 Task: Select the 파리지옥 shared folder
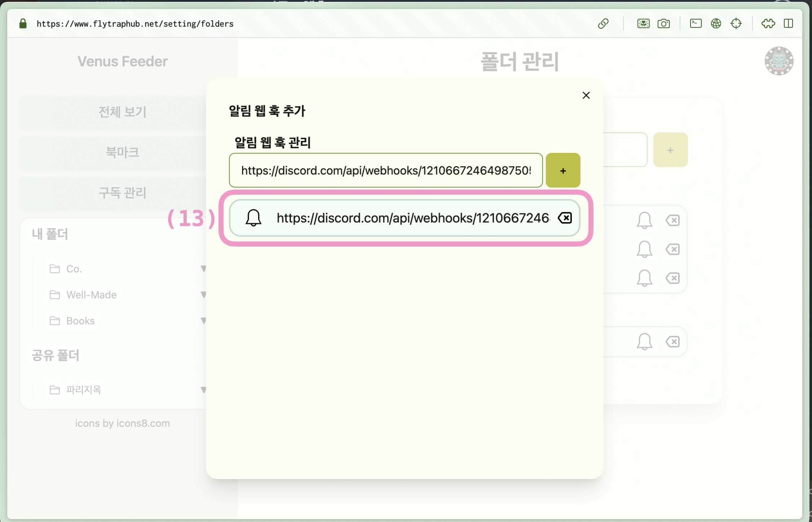(x=84, y=390)
